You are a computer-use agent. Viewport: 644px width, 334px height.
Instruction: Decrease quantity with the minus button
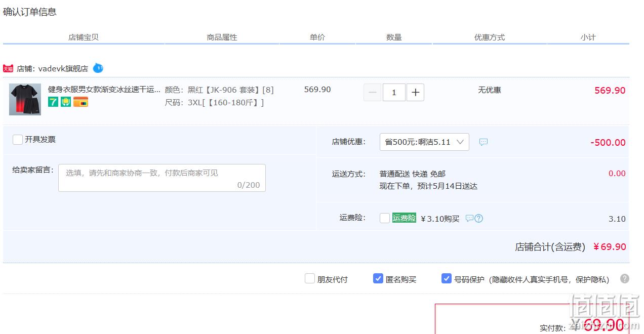coord(372,93)
